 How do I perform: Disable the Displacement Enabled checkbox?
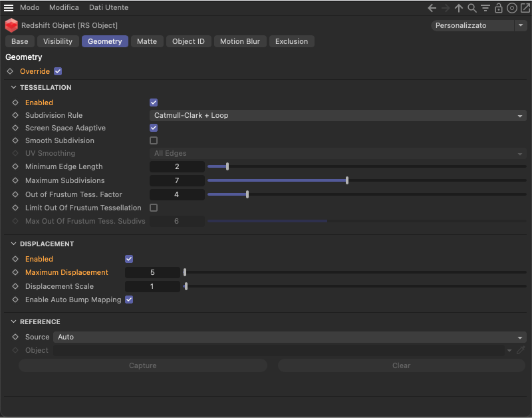129,259
